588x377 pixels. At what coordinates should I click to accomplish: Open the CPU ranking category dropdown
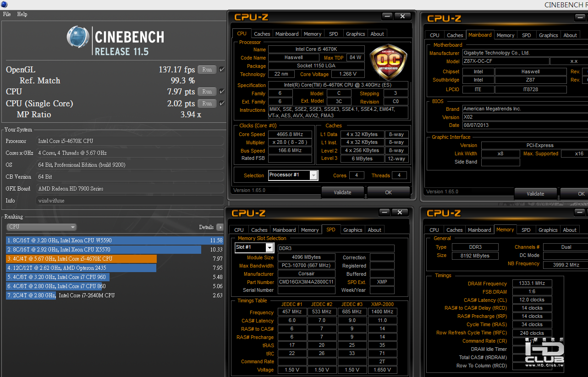(41, 227)
